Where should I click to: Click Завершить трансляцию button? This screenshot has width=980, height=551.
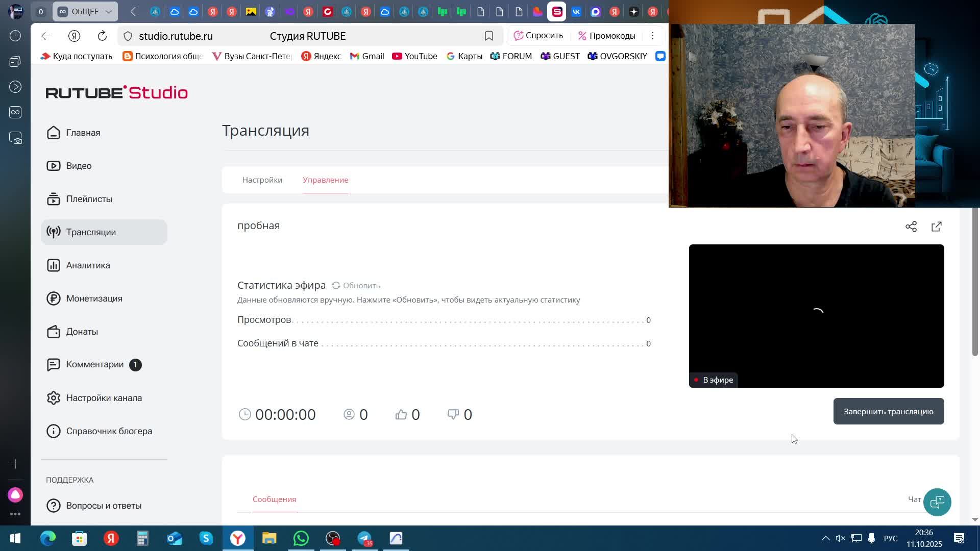point(888,412)
